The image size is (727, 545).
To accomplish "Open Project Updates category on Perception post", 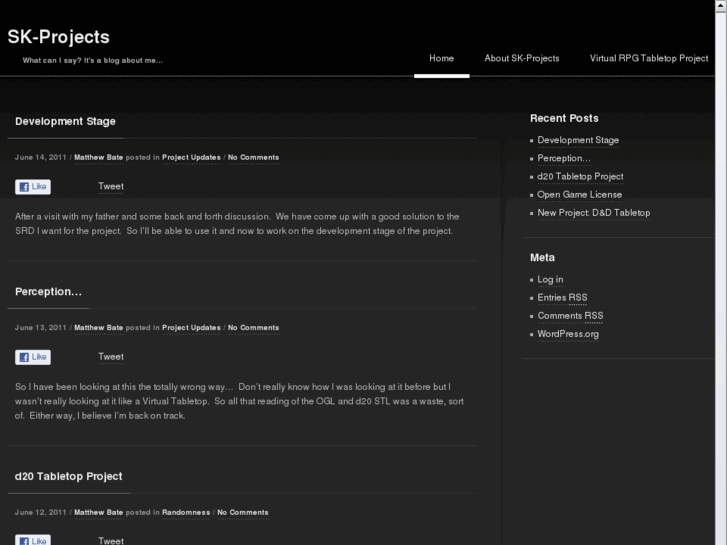I will click(x=191, y=327).
